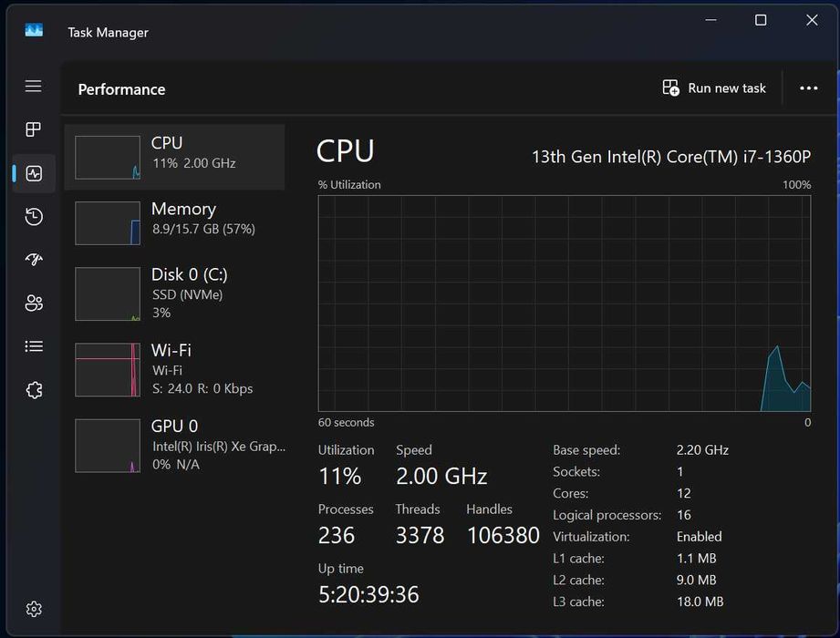This screenshot has width=840, height=638.
Task: Click the Threads count 3378
Action: (420, 535)
